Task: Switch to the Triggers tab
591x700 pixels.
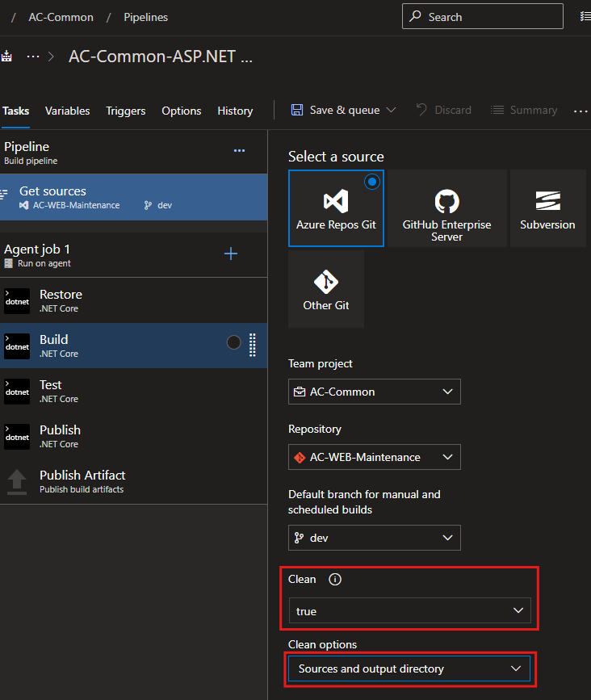Action: pyautogui.click(x=125, y=111)
